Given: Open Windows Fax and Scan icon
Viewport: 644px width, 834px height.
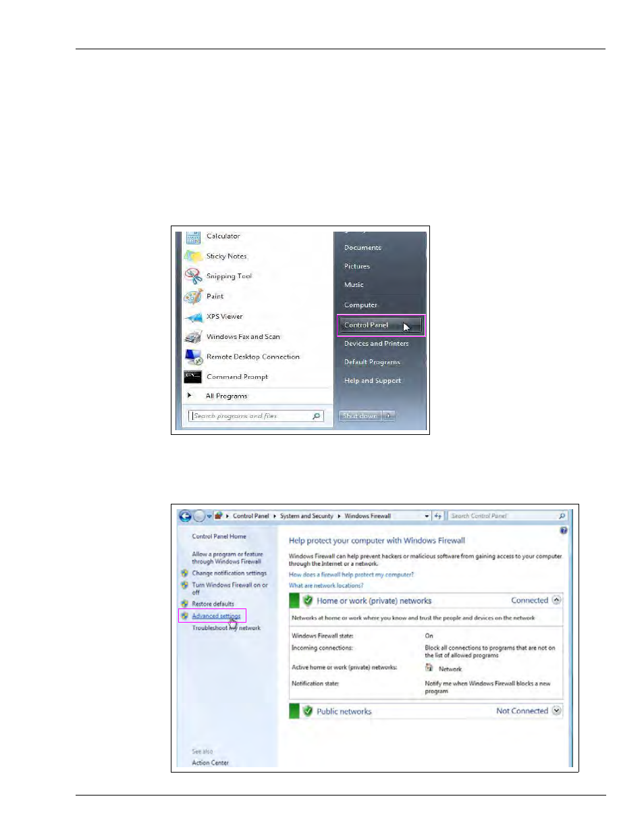Looking at the screenshot, I should [x=193, y=337].
